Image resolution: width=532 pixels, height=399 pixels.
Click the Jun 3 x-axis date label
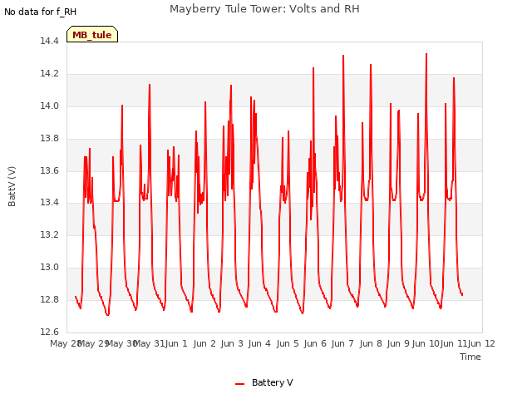point(232,343)
